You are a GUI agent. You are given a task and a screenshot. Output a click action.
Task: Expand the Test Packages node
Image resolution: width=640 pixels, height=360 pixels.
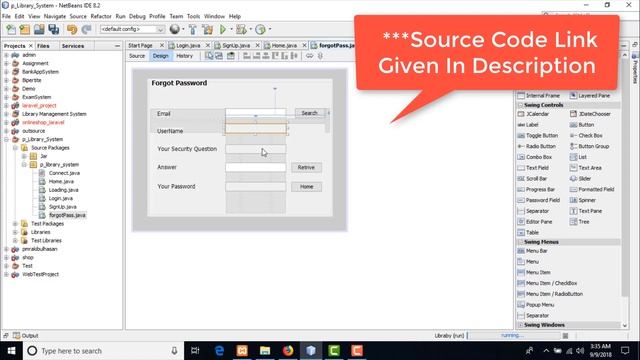(x=15, y=224)
